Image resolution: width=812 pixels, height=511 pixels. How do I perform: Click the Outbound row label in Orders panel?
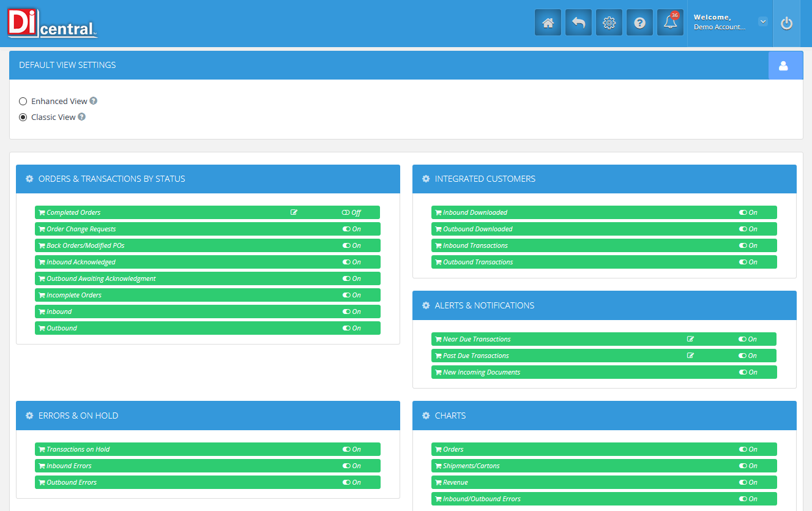tap(62, 328)
